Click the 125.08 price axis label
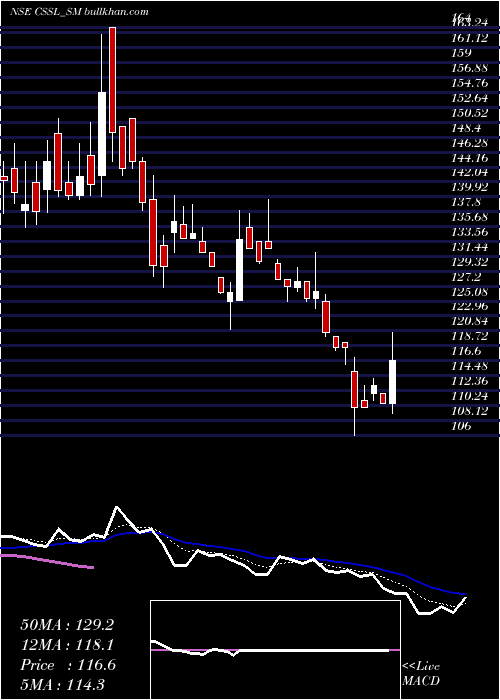 point(470,292)
